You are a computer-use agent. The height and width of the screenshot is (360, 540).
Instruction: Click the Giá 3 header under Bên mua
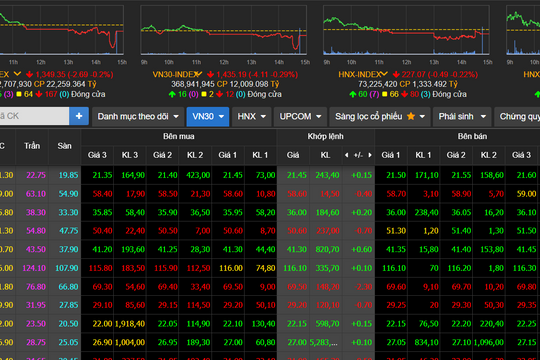97,155
